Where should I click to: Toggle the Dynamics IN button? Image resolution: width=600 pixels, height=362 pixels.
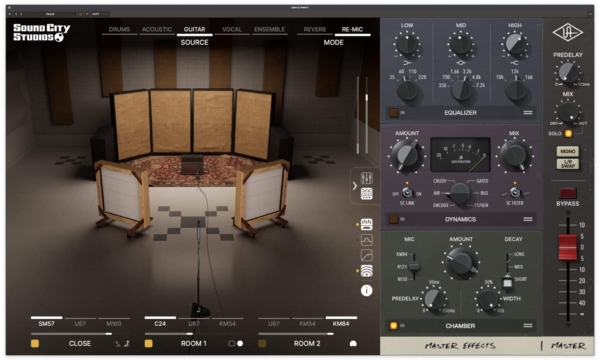(393, 219)
